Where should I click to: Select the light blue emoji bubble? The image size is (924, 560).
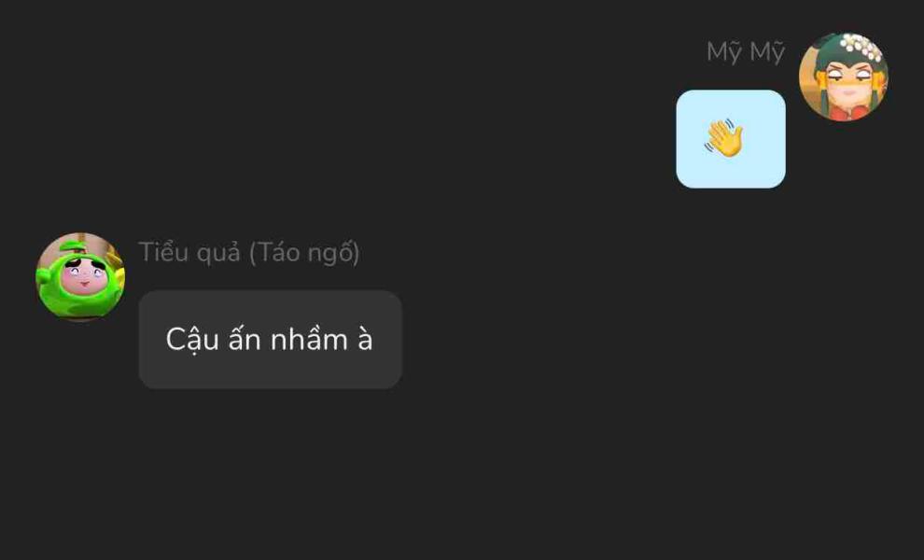click(730, 139)
